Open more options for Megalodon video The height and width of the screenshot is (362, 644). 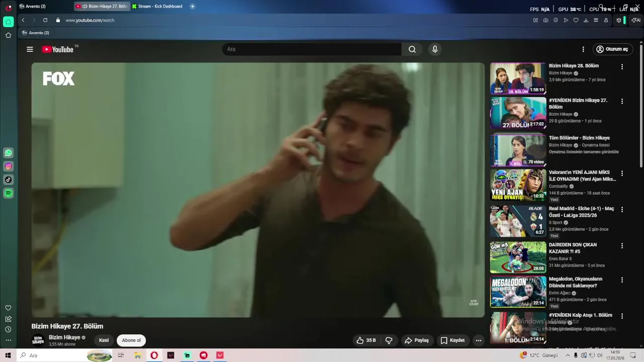622,280
